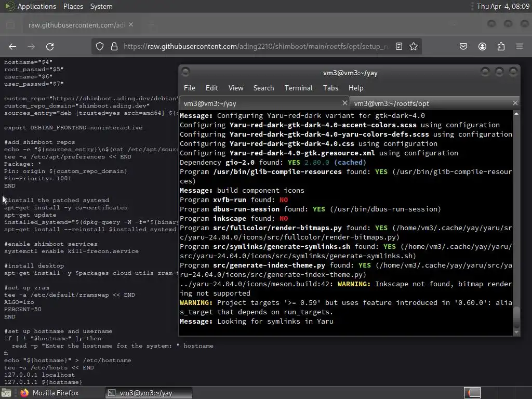
Task: Open the terminal Edit menu
Action: click(x=212, y=88)
